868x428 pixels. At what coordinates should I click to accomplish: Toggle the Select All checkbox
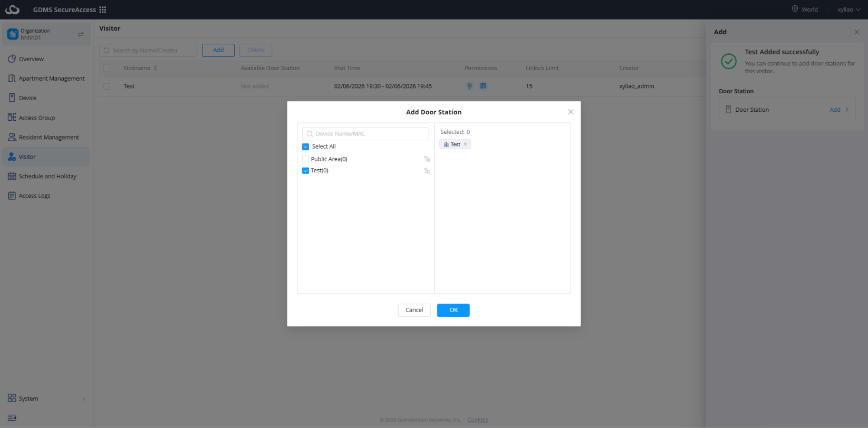[x=305, y=147]
